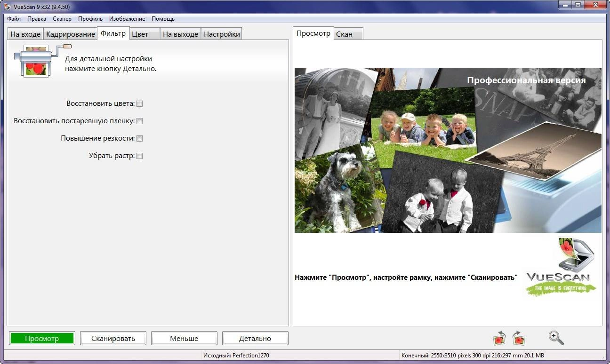Click the green Просмотр button
Image resolution: width=610 pixels, height=364 pixels.
(42, 338)
